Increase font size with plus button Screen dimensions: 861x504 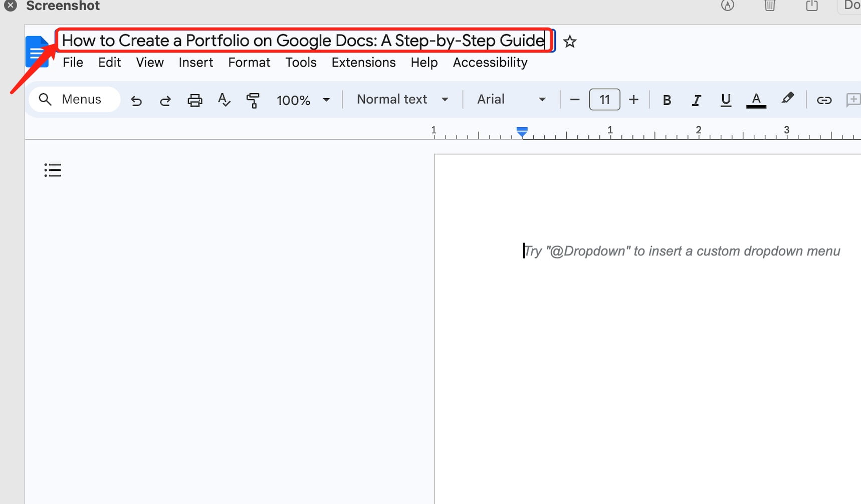(633, 100)
